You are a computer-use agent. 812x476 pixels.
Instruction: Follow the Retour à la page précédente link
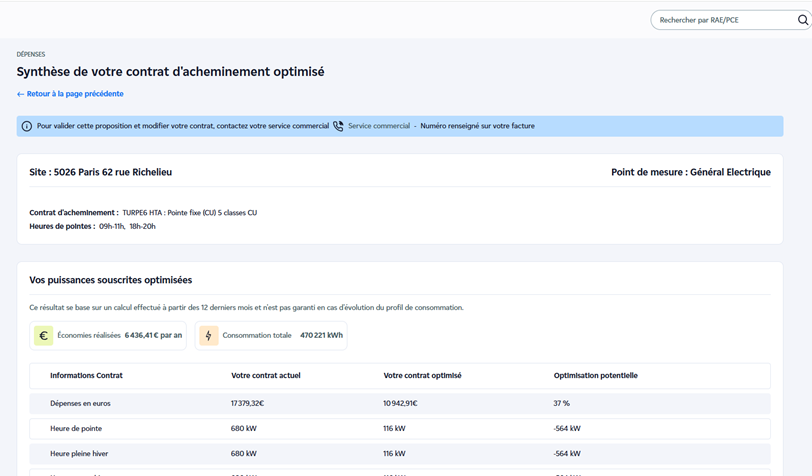(x=70, y=94)
